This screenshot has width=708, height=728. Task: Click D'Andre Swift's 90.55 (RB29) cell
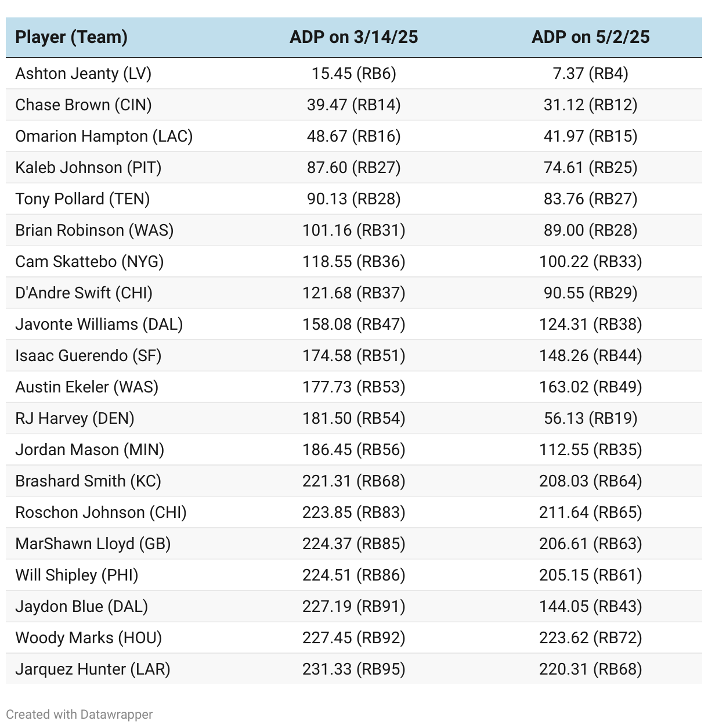click(590, 293)
